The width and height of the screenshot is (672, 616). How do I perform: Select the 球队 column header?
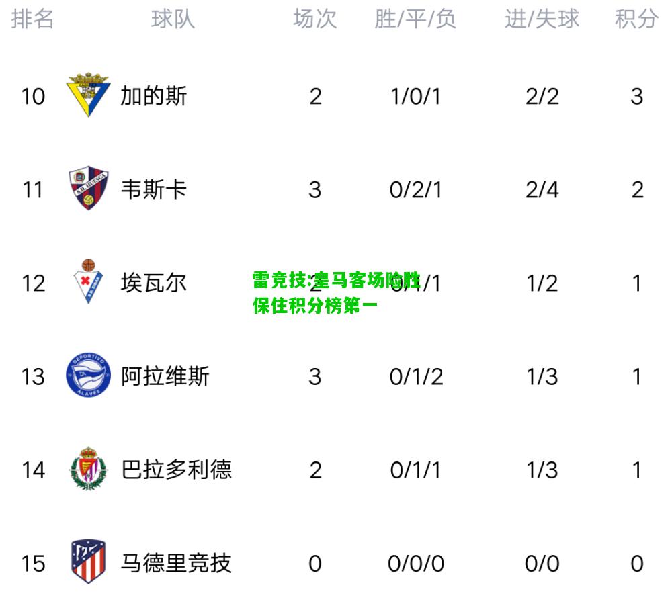[173, 19]
